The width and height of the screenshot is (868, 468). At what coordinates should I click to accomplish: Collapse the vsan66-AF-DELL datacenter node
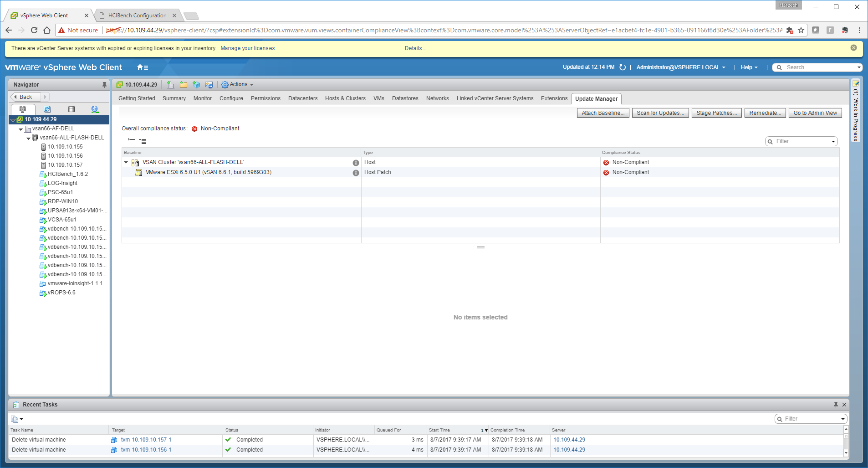(21, 129)
